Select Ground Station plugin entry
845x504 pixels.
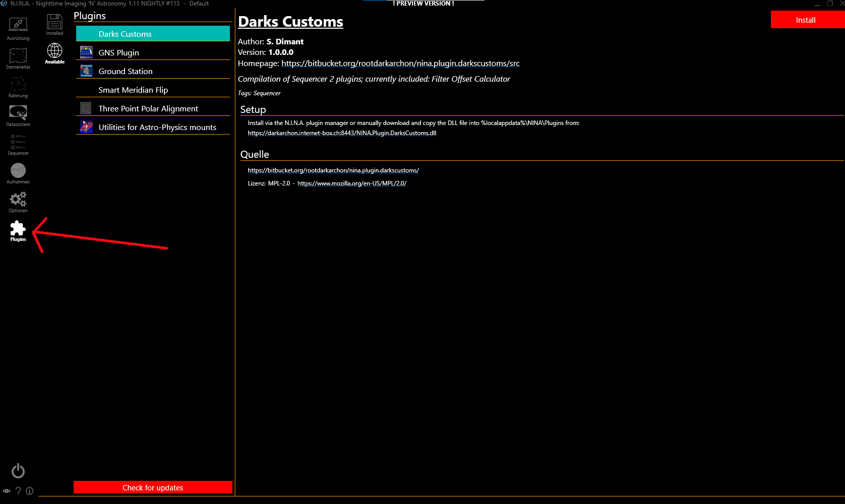153,71
